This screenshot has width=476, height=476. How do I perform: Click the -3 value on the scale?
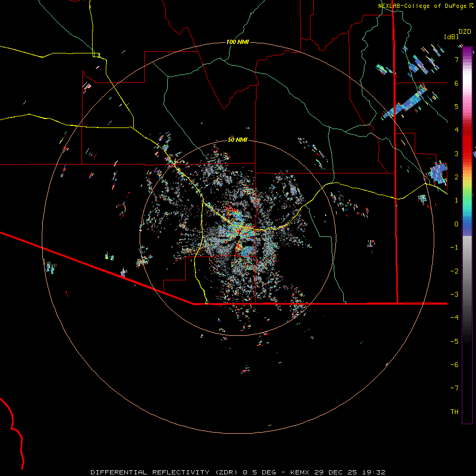pos(454,295)
